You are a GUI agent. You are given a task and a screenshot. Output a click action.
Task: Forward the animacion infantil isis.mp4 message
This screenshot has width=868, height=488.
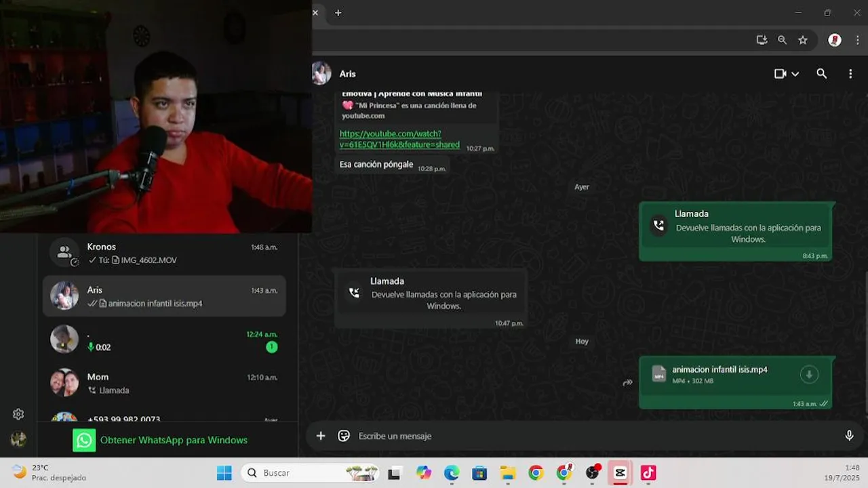tap(627, 383)
